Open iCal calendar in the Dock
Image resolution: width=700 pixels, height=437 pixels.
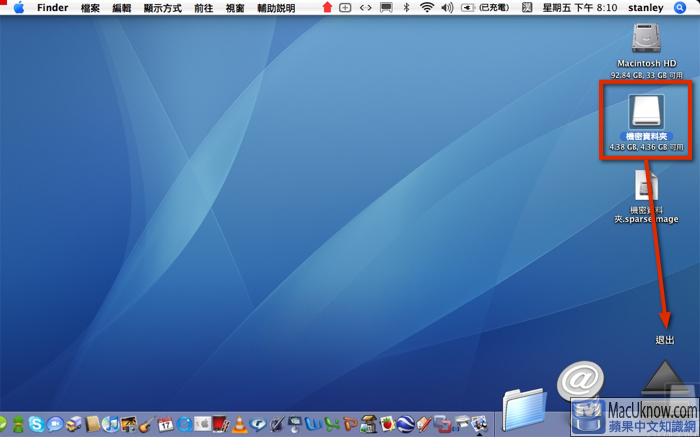click(166, 424)
